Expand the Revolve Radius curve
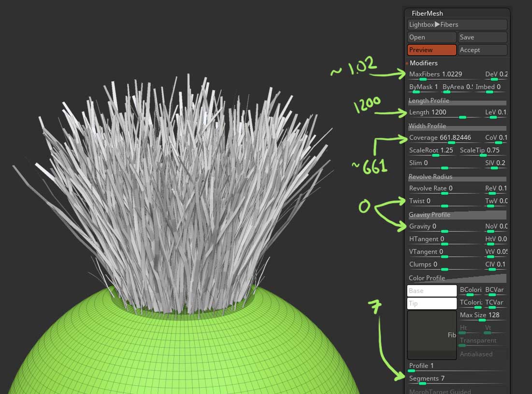532x394 pixels. 457,177
